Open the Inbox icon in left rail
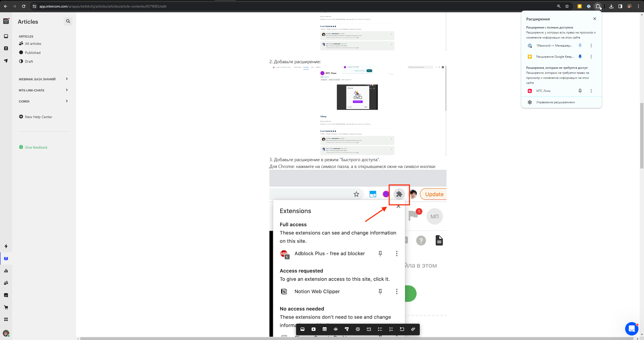The width and height of the screenshot is (644, 340). click(6, 36)
